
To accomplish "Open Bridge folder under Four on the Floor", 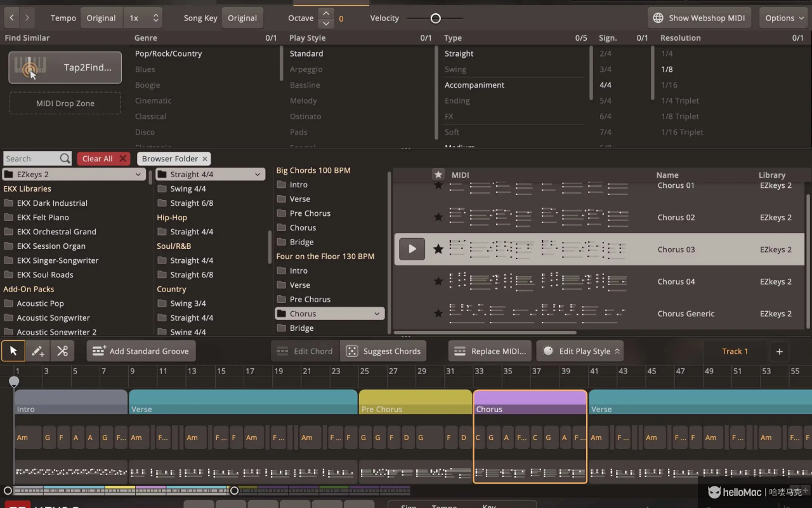I will tap(296, 328).
